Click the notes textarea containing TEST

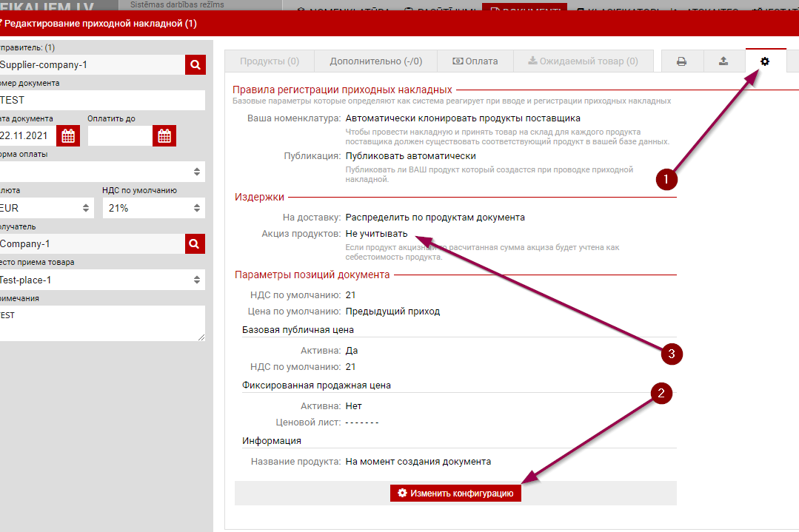click(x=102, y=323)
